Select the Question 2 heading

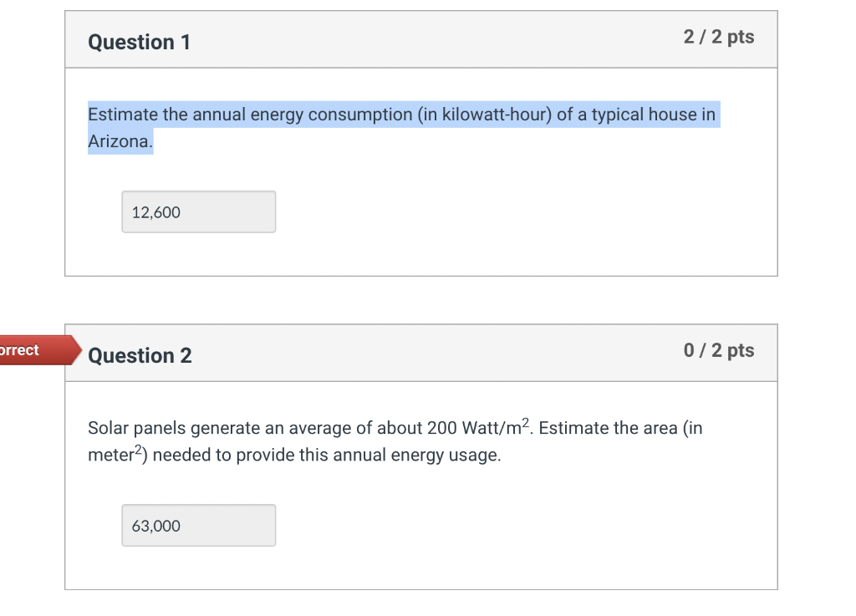[x=140, y=355]
